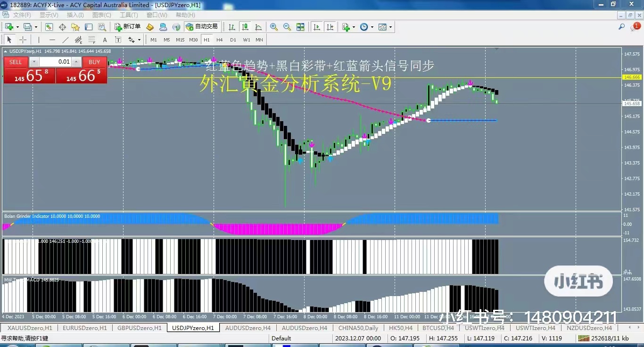Toggle chart auto-scroll

point(317,27)
